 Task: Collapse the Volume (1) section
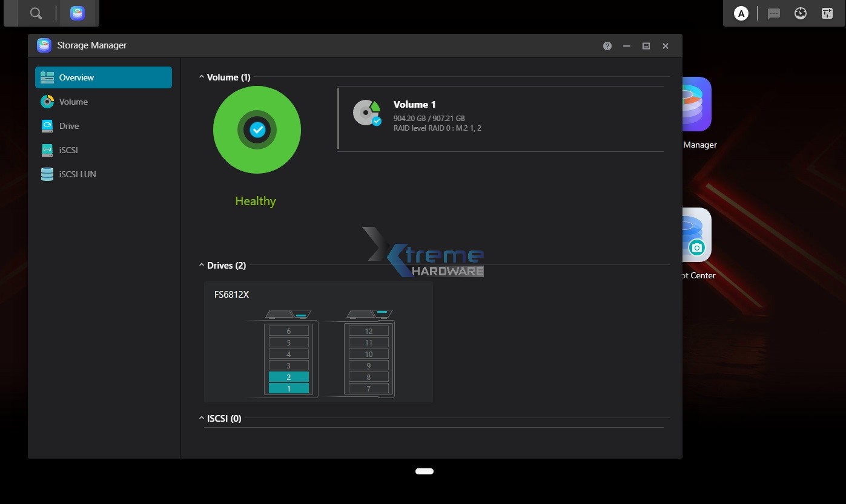click(x=202, y=77)
